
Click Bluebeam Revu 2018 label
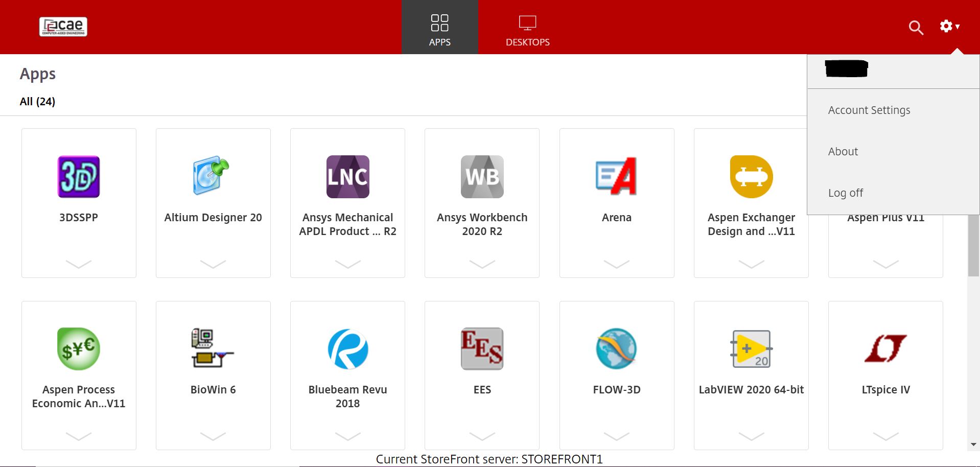tap(348, 396)
